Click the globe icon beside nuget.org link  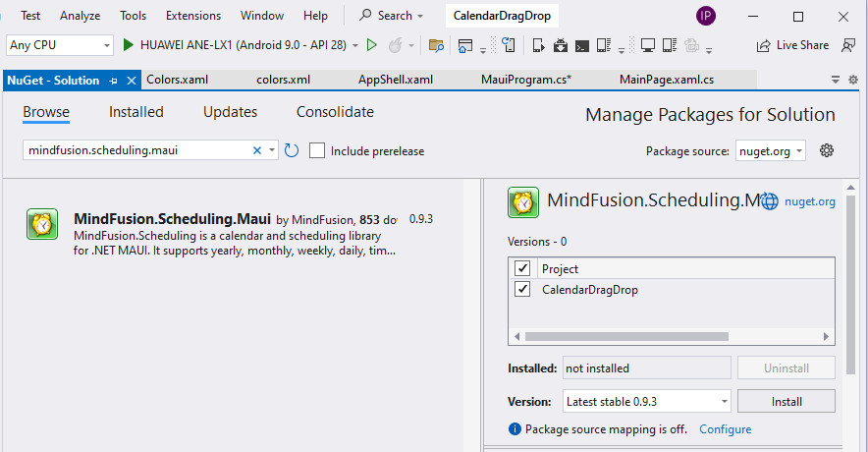[769, 201]
